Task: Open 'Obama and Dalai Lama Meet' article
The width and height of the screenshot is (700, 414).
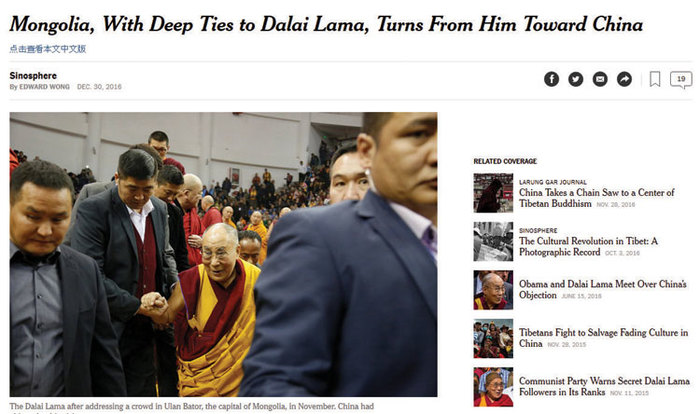Action: (x=602, y=289)
